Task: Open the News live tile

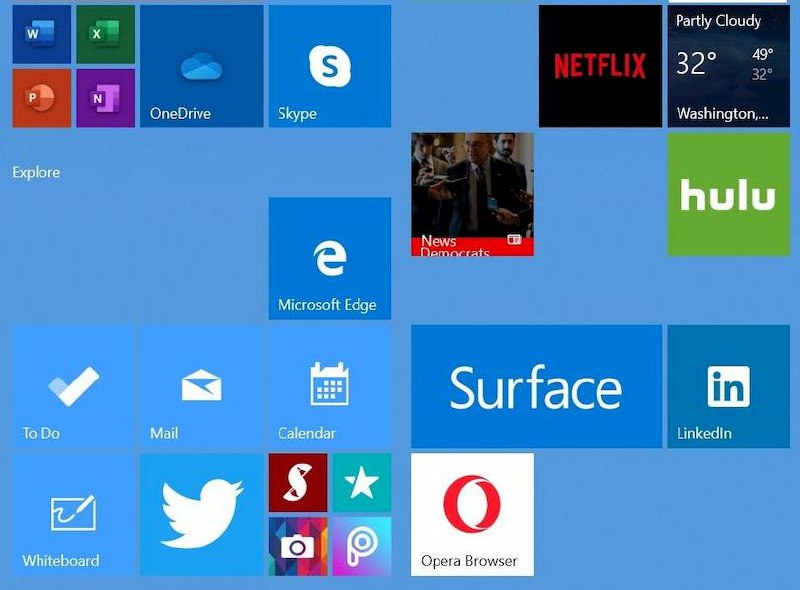Action: [472, 194]
